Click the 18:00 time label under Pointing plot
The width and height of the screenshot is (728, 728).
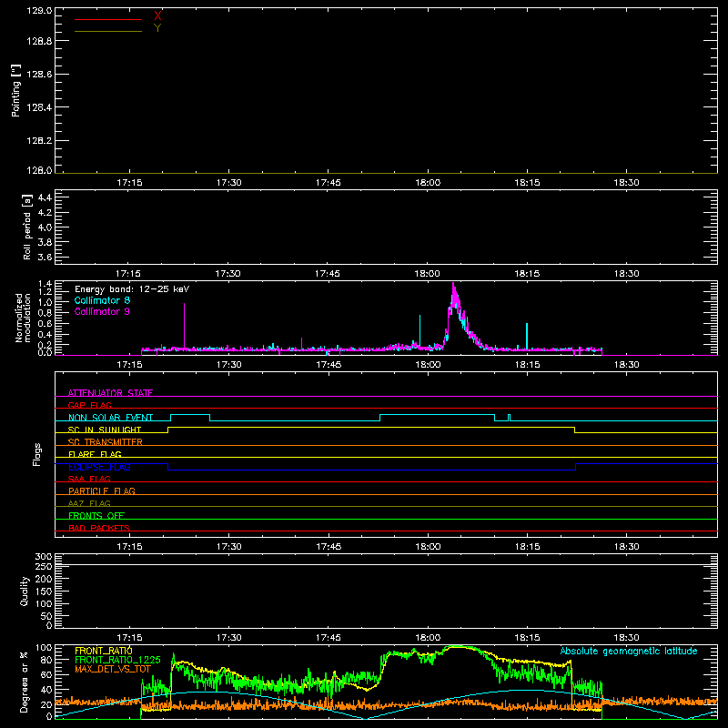(428, 183)
